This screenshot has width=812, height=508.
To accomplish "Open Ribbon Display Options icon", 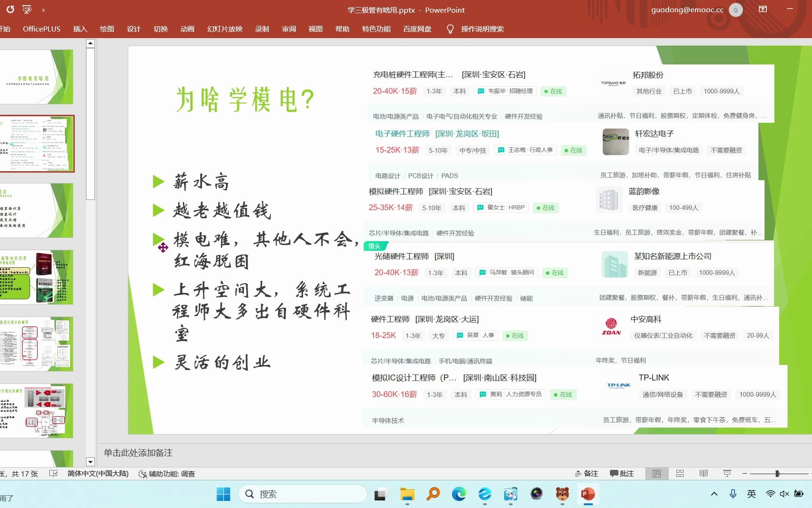I will tap(763, 9).
